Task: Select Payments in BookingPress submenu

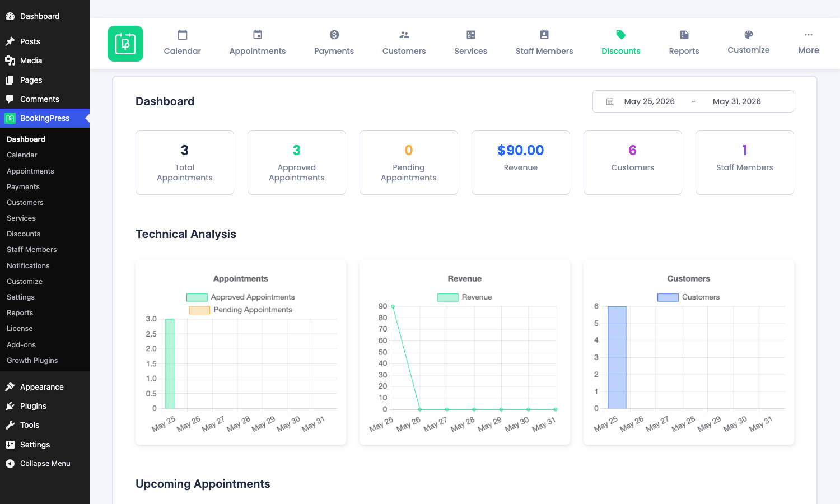Action: [23, 186]
